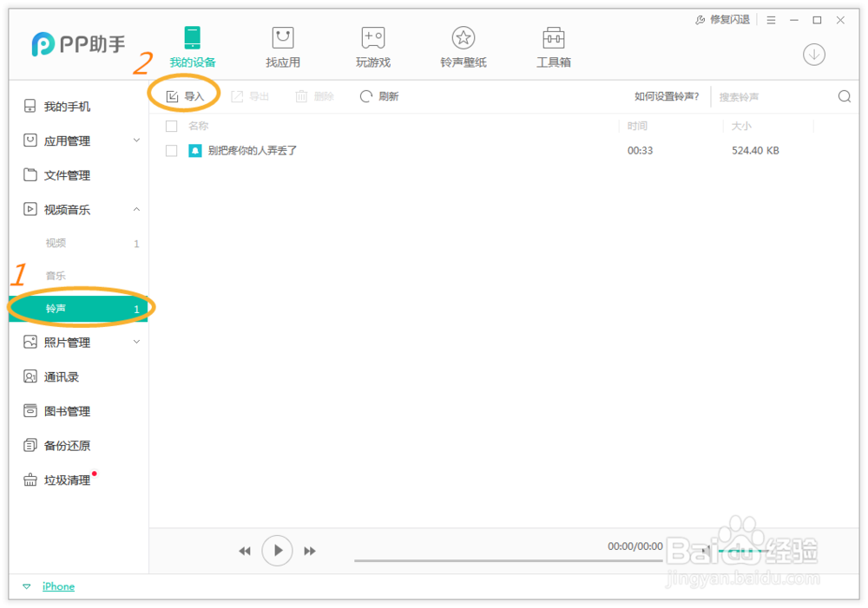Focus the 搜索铃声 search field

(x=775, y=97)
